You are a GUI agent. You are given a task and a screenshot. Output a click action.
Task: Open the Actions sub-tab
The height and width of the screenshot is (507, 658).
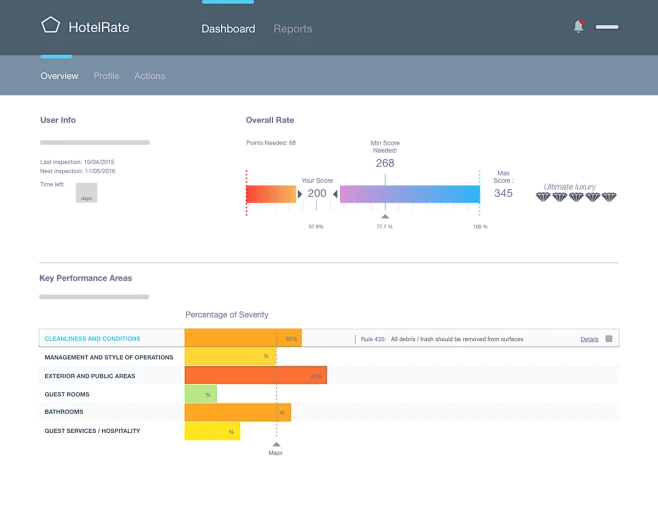coord(150,76)
